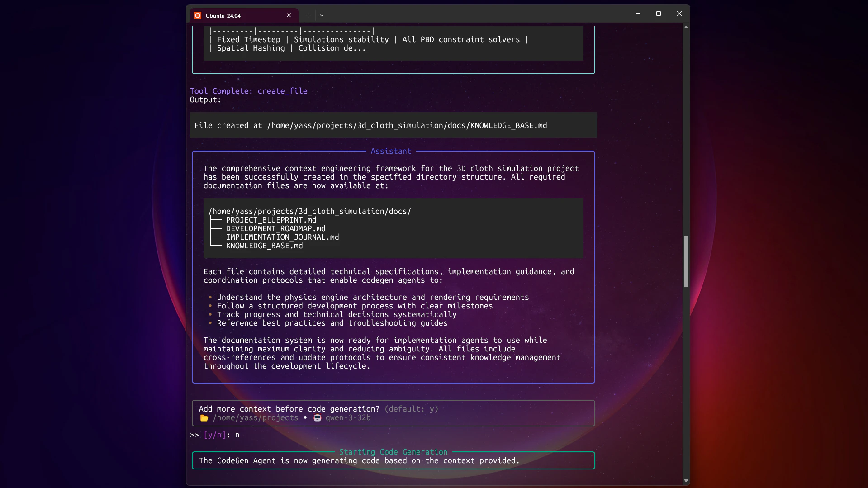Image resolution: width=868 pixels, height=488 pixels.
Task: Click the folder icon before /home/yass/projects
Action: [x=204, y=418]
